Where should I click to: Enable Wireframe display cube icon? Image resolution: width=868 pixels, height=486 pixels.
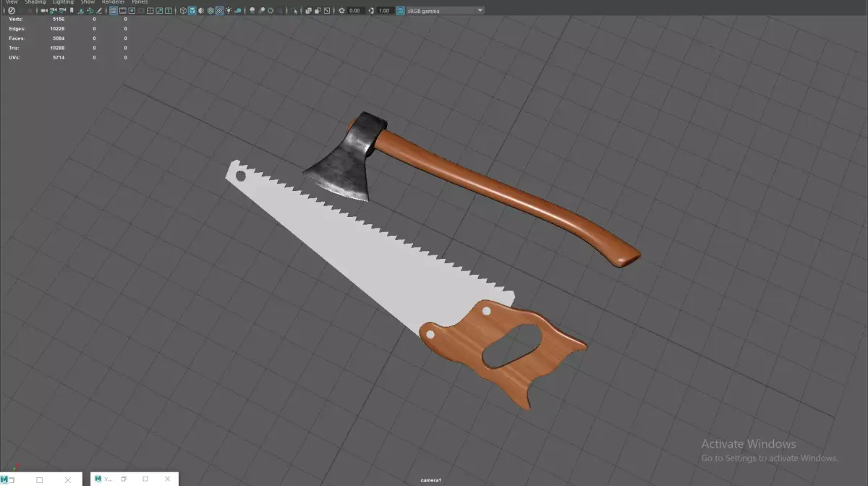(x=183, y=11)
